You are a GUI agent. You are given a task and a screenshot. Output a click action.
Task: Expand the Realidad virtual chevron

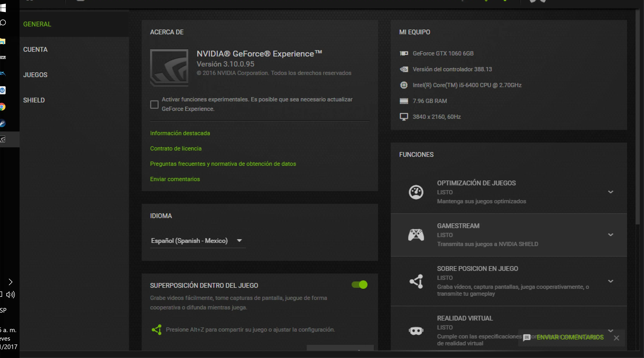pos(611,331)
